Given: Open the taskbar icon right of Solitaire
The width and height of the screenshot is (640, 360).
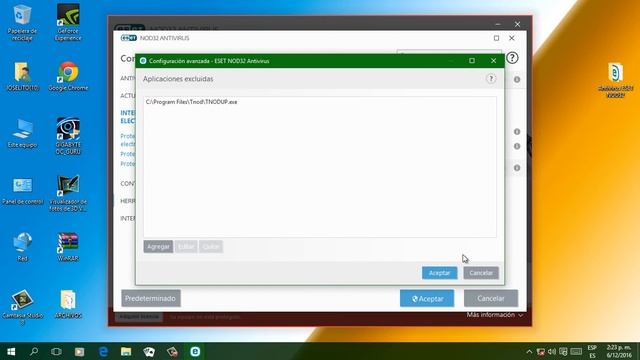Looking at the screenshot, I should point(172,351).
